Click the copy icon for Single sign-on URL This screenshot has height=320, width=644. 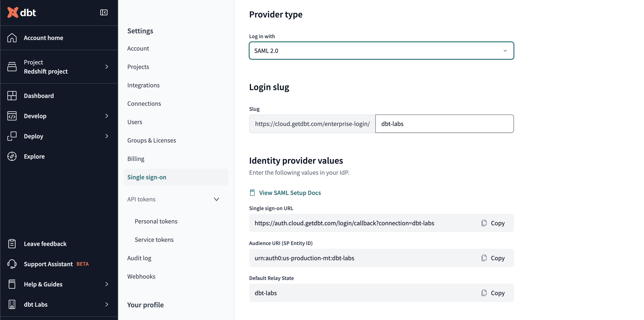click(484, 223)
